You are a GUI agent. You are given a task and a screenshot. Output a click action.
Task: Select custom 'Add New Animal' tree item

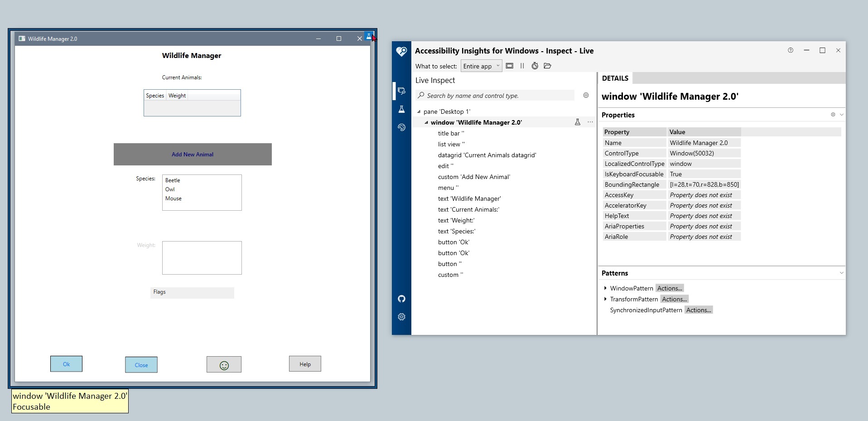[x=474, y=177]
